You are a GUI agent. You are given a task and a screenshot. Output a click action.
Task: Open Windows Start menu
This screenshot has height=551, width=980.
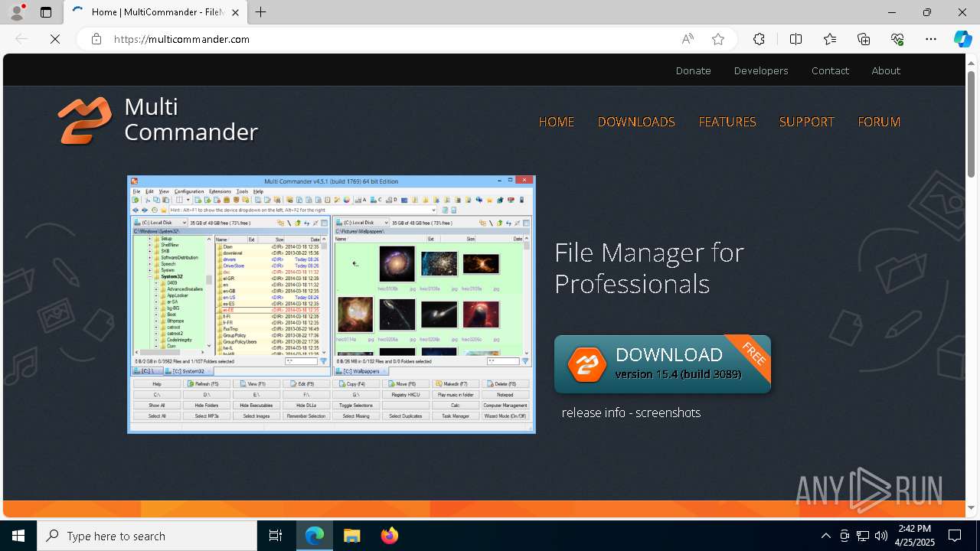pyautogui.click(x=18, y=536)
